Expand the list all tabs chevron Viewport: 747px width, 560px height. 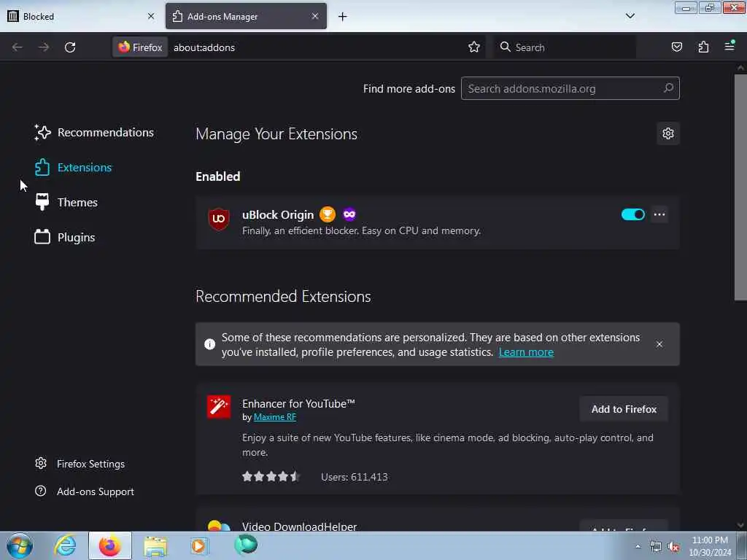tap(630, 16)
